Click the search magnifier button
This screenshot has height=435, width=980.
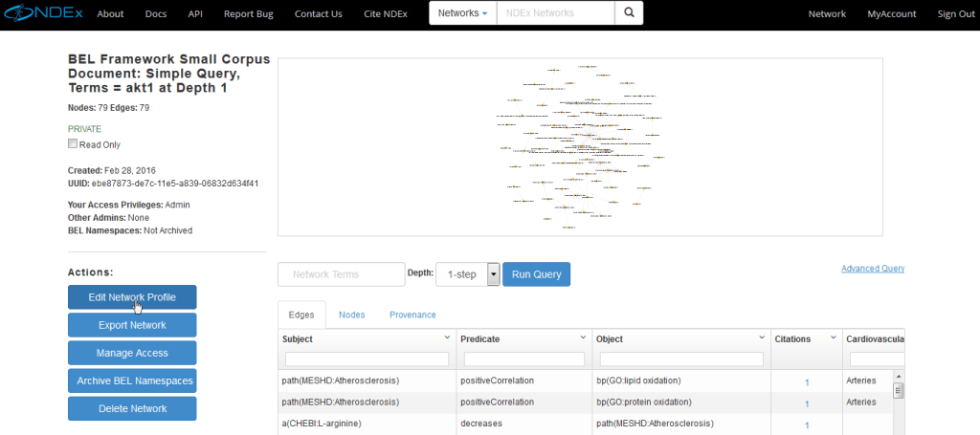point(629,13)
